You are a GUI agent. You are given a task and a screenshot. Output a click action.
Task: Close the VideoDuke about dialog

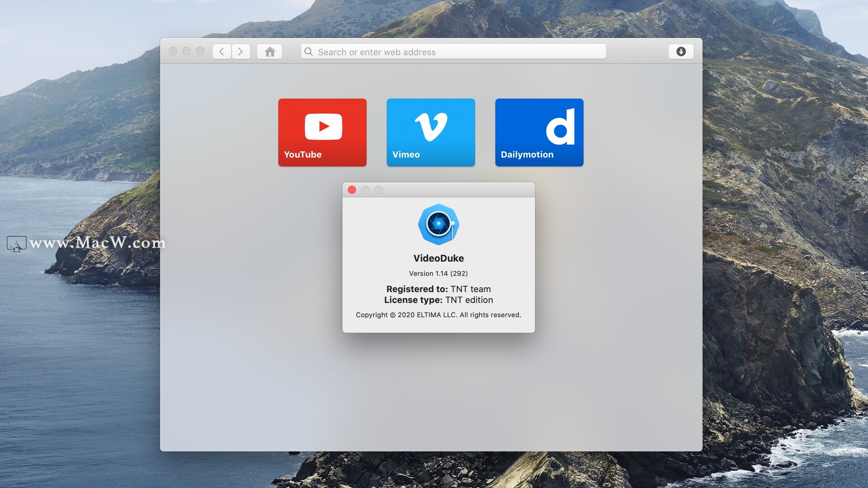[352, 189]
